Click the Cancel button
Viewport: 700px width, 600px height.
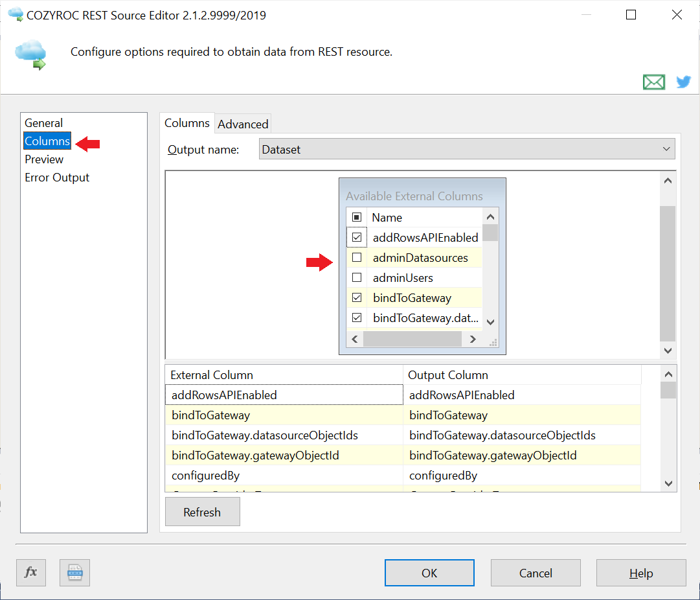click(536, 573)
